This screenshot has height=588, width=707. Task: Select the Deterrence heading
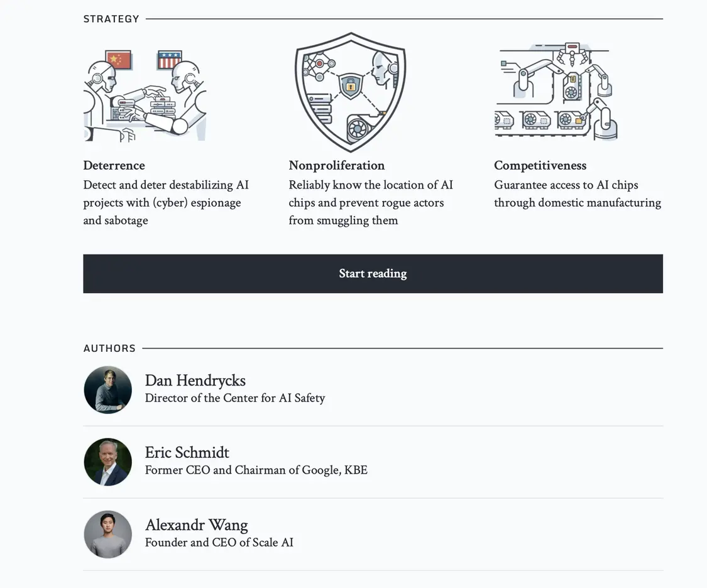pyautogui.click(x=114, y=165)
